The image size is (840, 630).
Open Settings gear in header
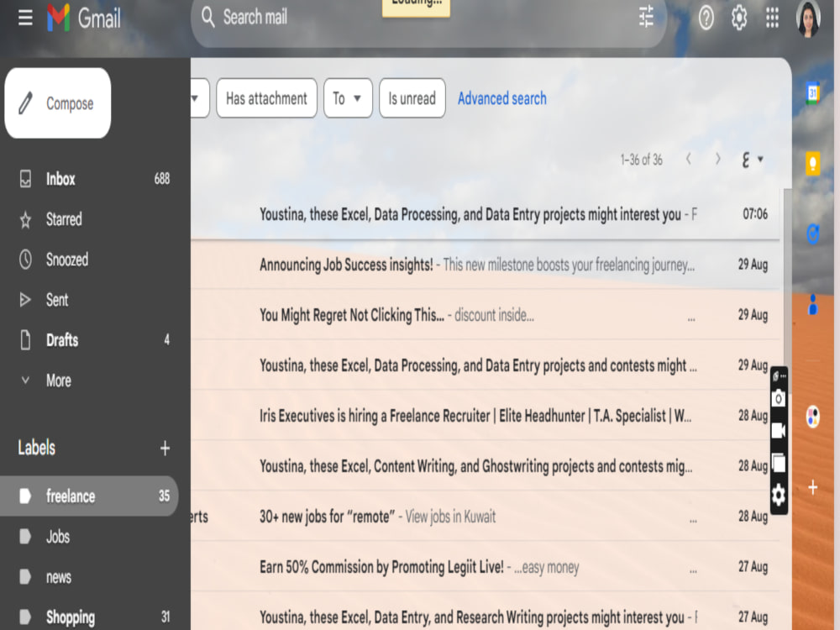click(x=739, y=18)
